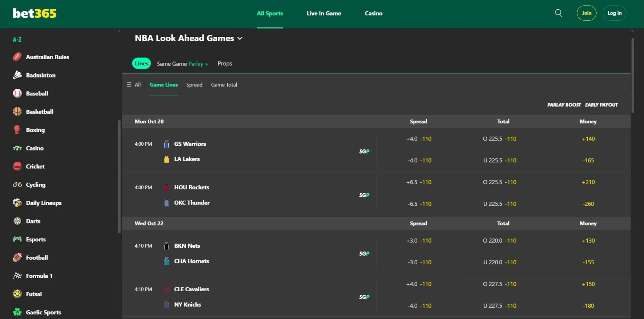Open SGP for Cavaliers vs Knicks
Image resolution: width=644 pixels, height=319 pixels.
(364, 297)
